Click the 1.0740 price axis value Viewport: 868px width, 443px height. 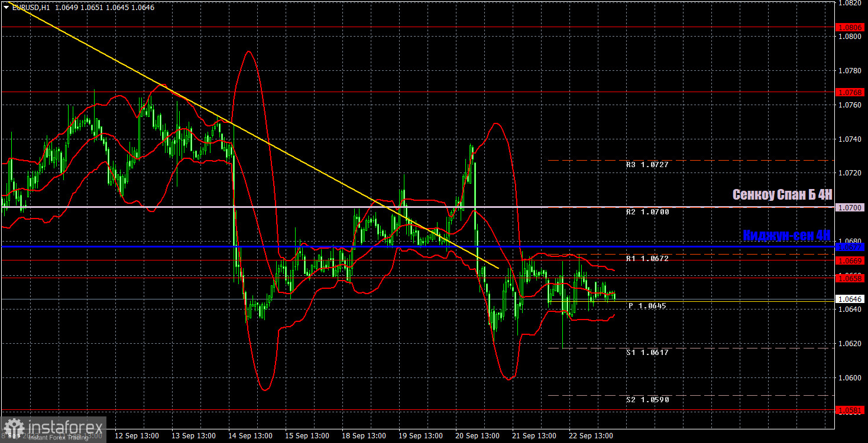click(x=850, y=139)
